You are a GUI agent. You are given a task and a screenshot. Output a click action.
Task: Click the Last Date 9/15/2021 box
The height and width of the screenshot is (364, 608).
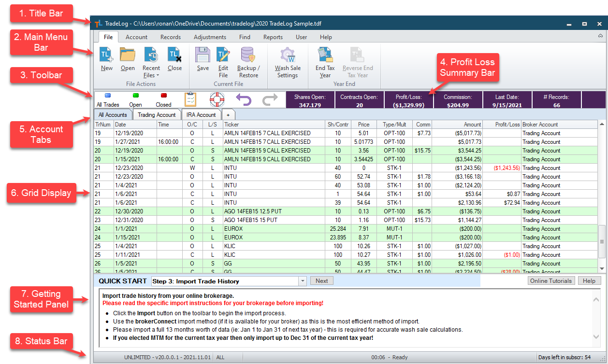[507, 100]
